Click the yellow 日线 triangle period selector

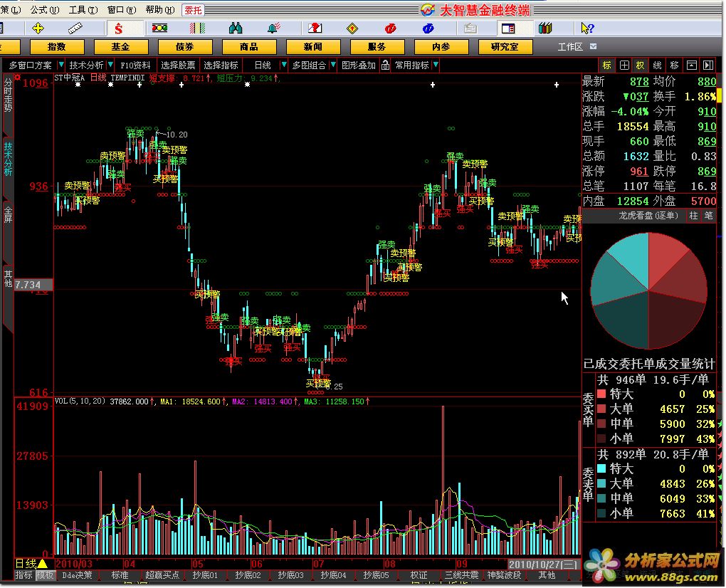(x=31, y=564)
